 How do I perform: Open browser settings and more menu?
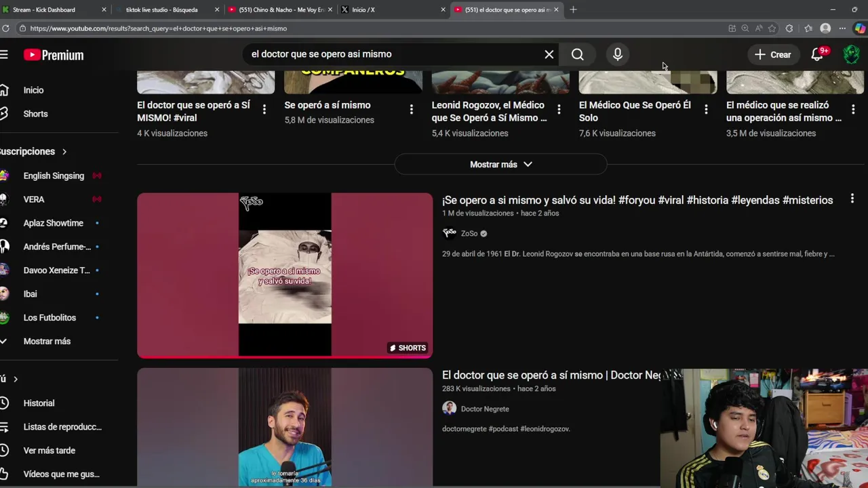click(x=842, y=28)
